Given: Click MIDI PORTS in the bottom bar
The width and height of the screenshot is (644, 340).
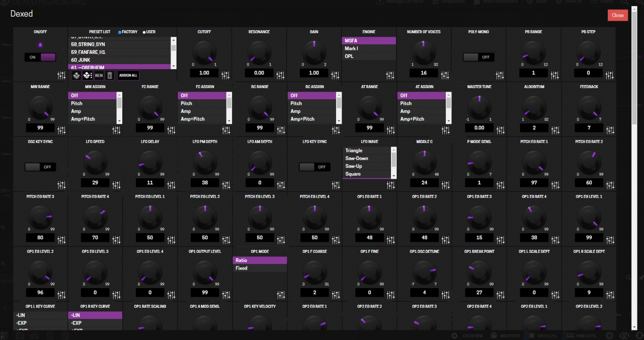Looking at the screenshot, I should pyautogui.click(x=505, y=335).
